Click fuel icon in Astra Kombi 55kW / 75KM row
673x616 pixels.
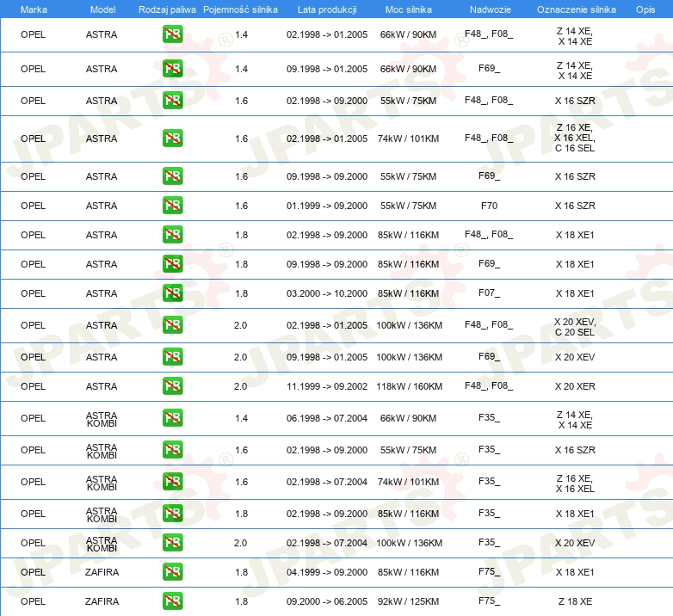click(x=172, y=450)
